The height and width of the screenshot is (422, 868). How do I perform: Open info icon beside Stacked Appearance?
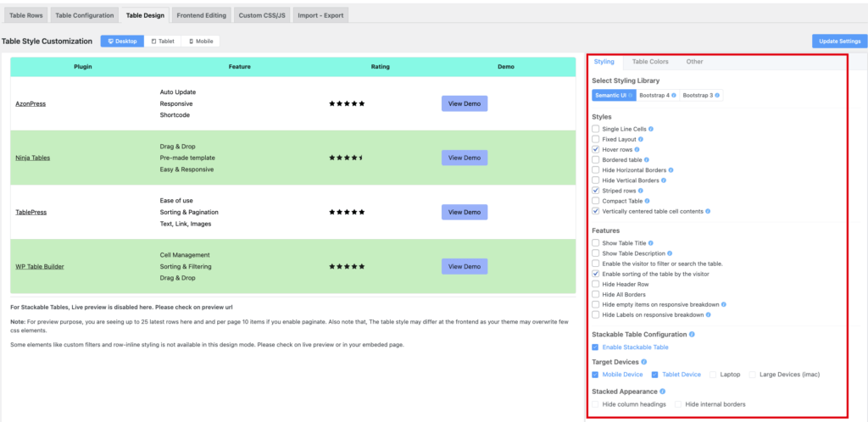pos(663,391)
